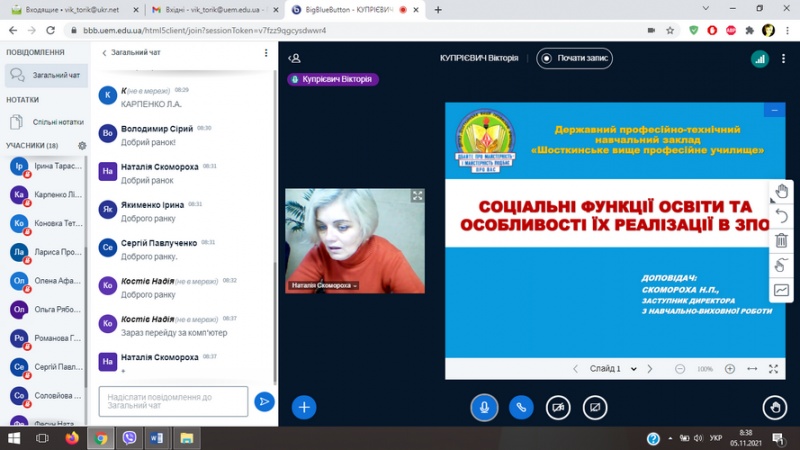
Task: Send the chat message
Action: pos(264,402)
